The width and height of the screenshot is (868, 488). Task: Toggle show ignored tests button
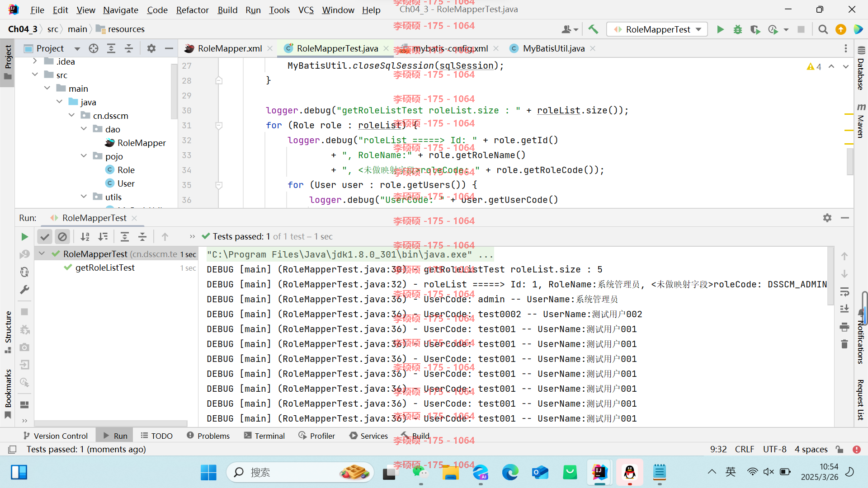point(62,236)
